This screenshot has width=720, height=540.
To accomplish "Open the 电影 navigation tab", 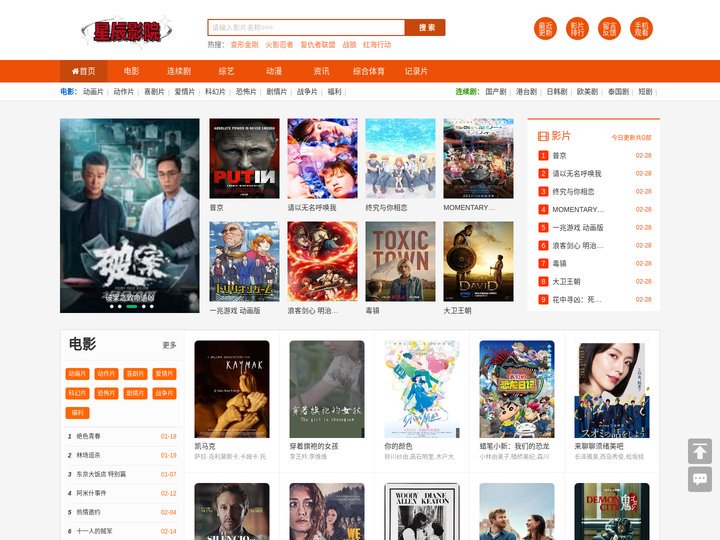I will (131, 71).
